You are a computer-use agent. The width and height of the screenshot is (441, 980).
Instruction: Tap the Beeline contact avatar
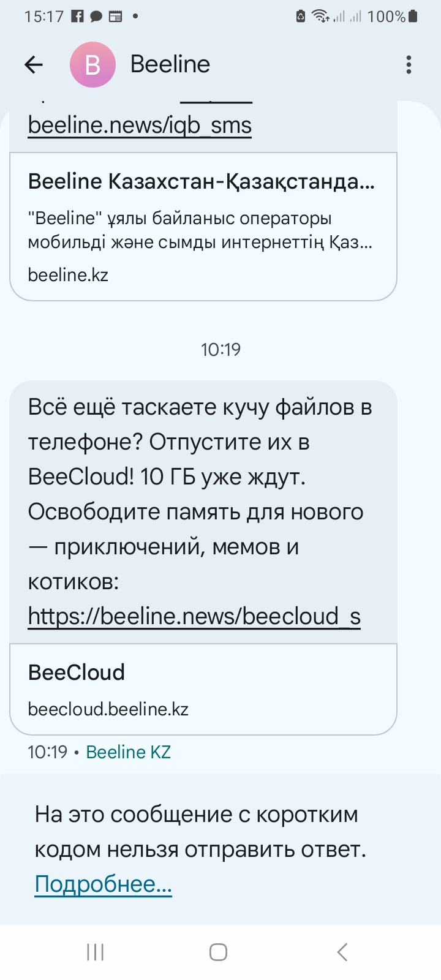pos(92,64)
